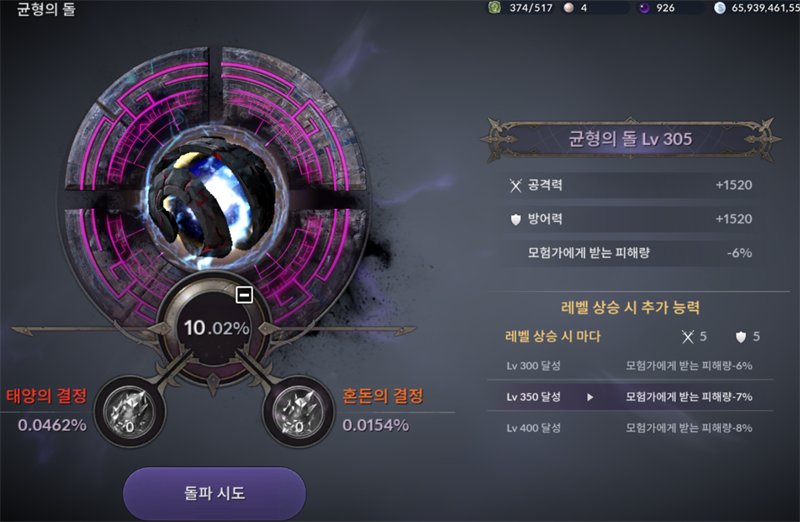Select the 태양의 결정 crystal slot icon
This screenshot has width=800, height=522.
[x=130, y=412]
